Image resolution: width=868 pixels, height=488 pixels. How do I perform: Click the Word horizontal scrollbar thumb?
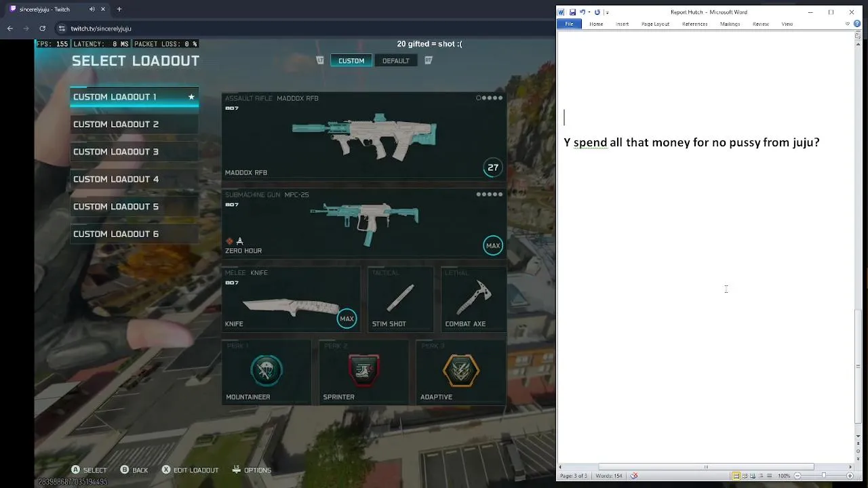pos(706,467)
